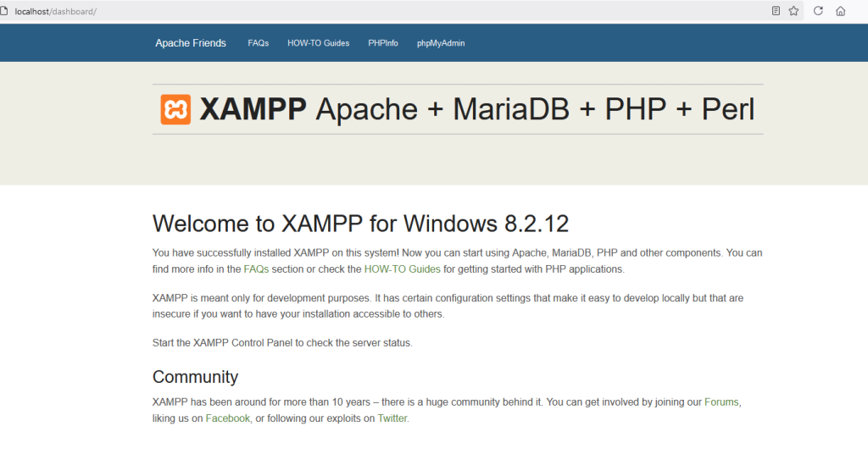Go to the browser home page
Screen dimensions: 868x476
tap(840, 11)
